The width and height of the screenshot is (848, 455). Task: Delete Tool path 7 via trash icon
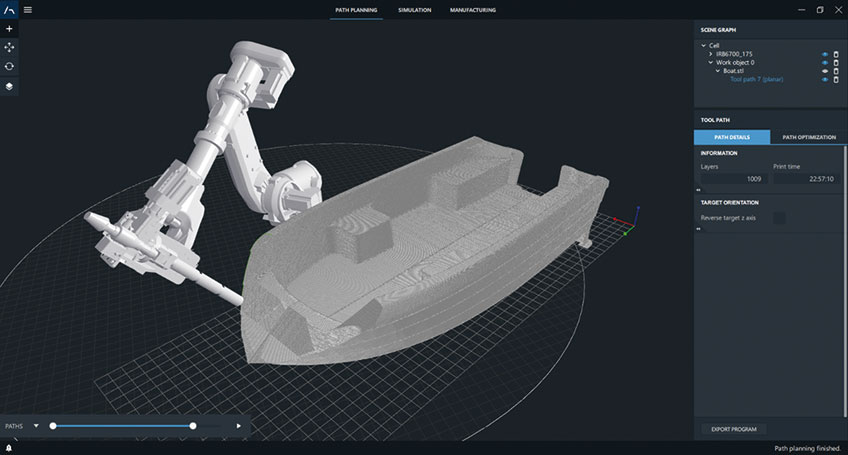pyautogui.click(x=836, y=80)
